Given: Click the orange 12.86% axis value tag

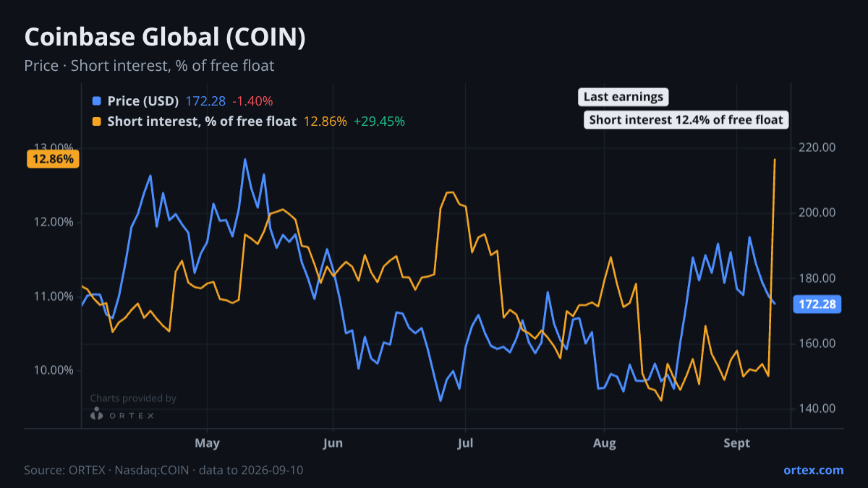Looking at the screenshot, I should click(53, 159).
